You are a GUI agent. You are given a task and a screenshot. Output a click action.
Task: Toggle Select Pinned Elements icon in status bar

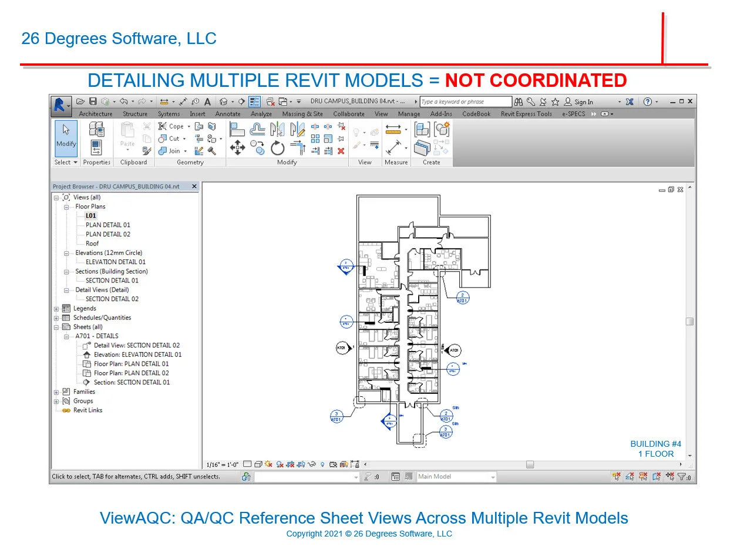point(643,477)
